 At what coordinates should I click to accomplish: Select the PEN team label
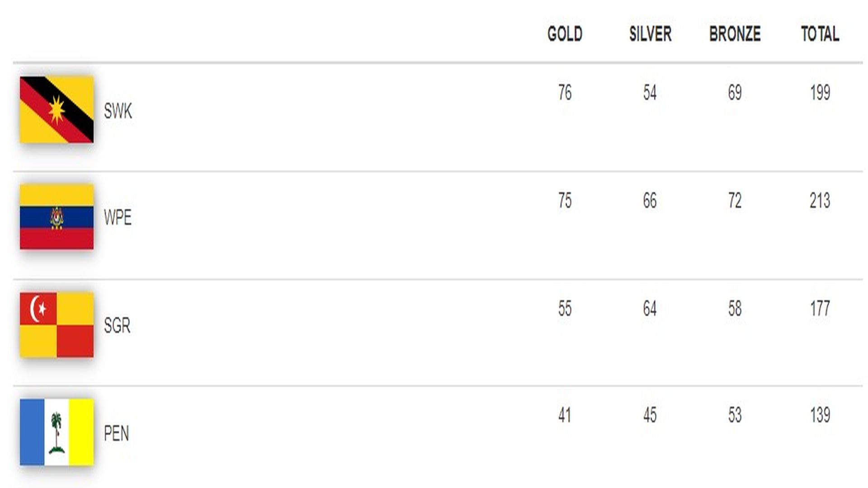pyautogui.click(x=116, y=433)
